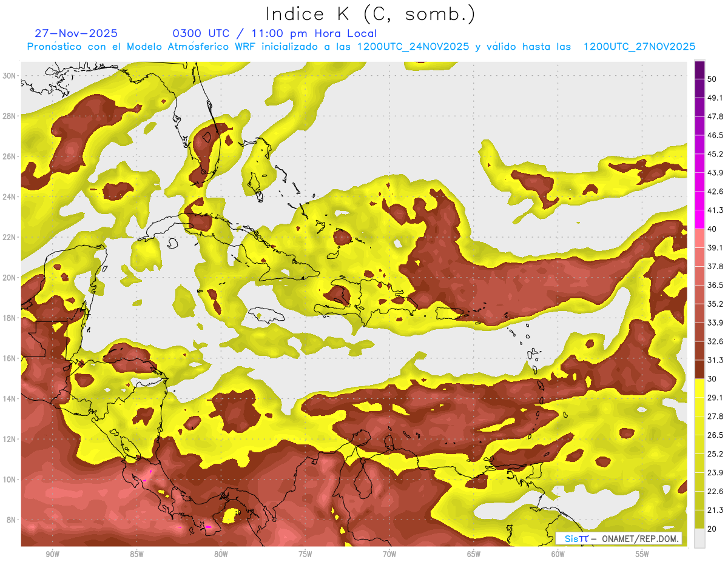Pick the bright yellow swatch between 29.1 and 30

pos(699,388)
